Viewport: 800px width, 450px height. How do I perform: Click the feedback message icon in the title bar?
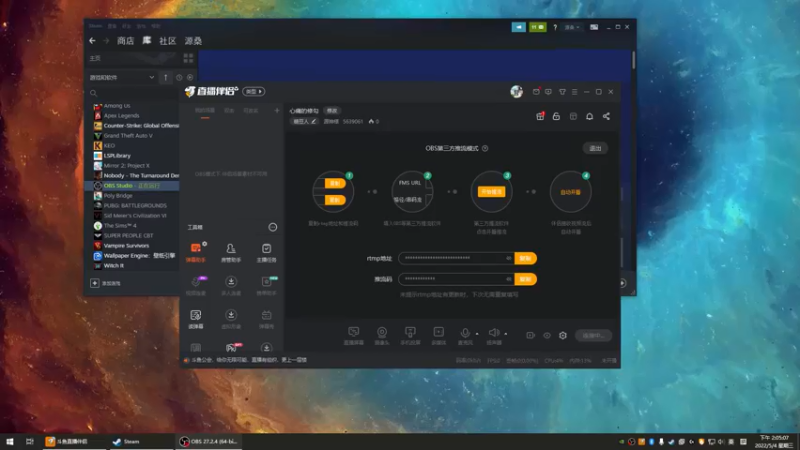(548, 92)
